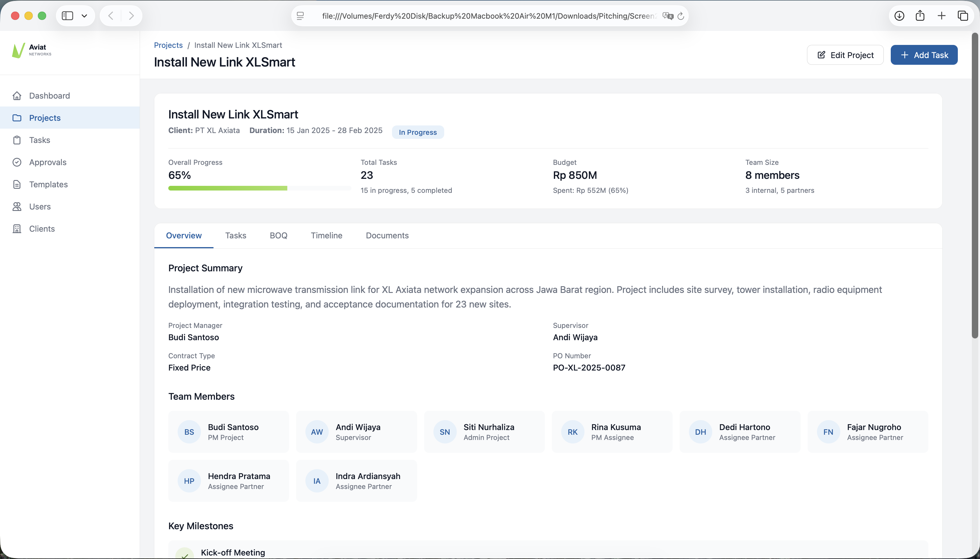Screen dimensions: 980x559
Task: Open the Timeline tab
Action: (x=327, y=236)
